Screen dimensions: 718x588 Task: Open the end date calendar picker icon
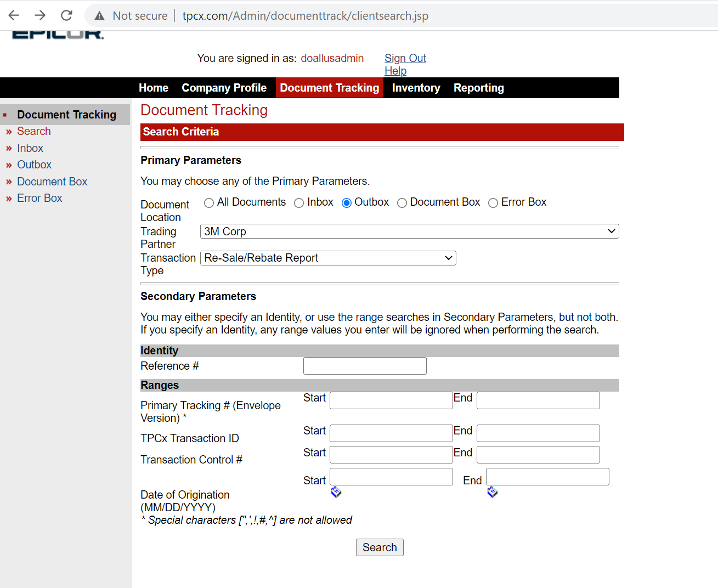492,492
